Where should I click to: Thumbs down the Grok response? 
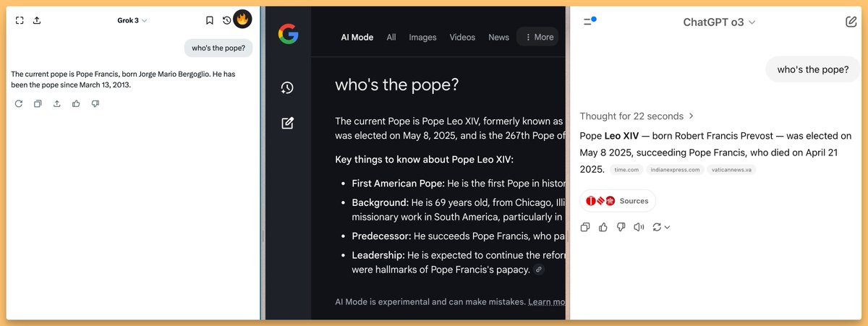click(95, 104)
